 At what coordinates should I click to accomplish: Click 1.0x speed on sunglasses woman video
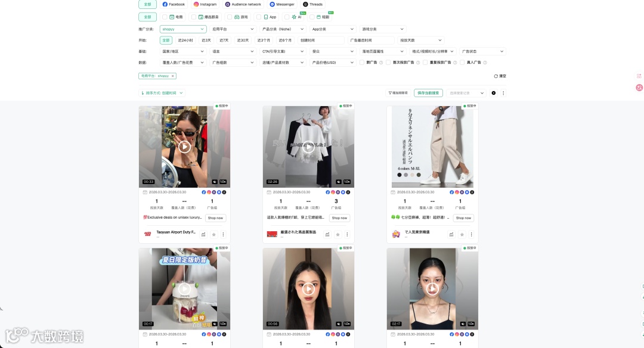pyautogui.click(x=223, y=181)
